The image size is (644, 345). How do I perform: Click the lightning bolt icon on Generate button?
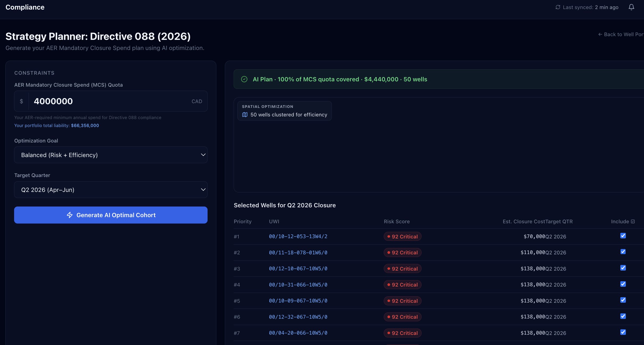pos(70,215)
